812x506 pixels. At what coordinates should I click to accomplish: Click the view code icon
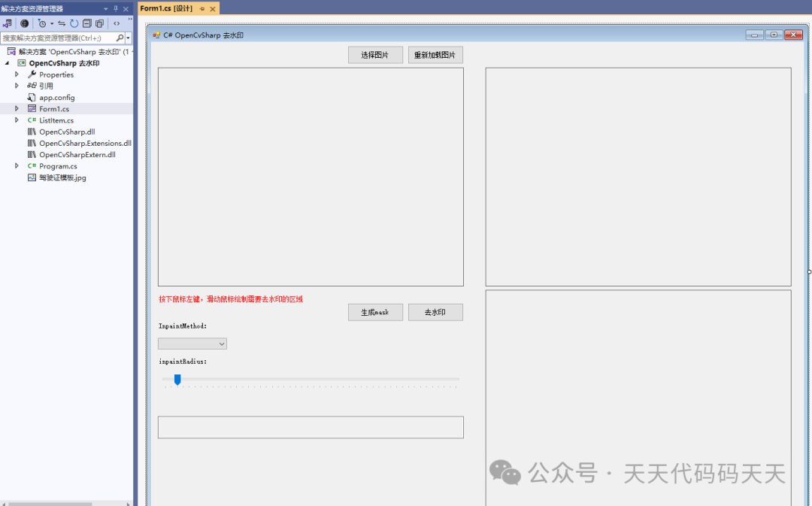pyautogui.click(x=117, y=23)
